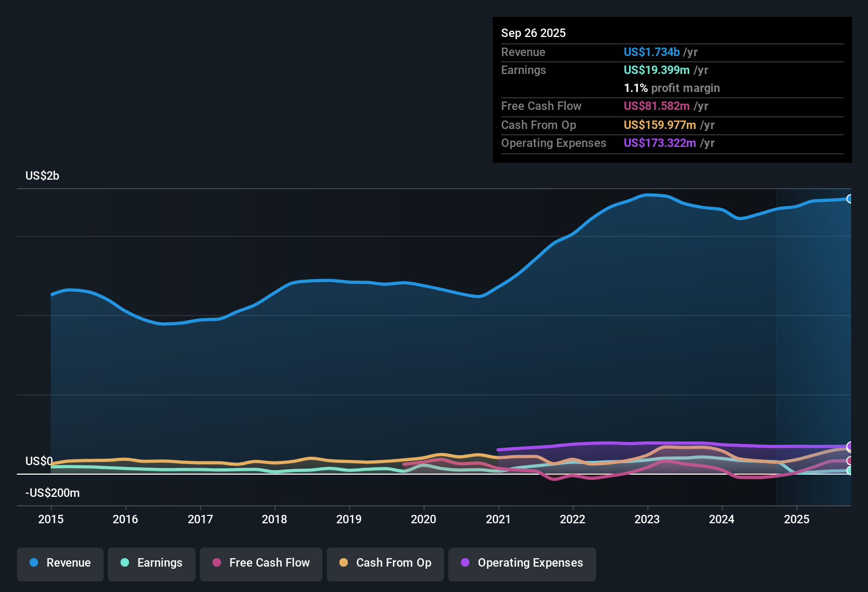Toggle the Revenue series visibility
This screenshot has height=592, width=868.
point(60,563)
